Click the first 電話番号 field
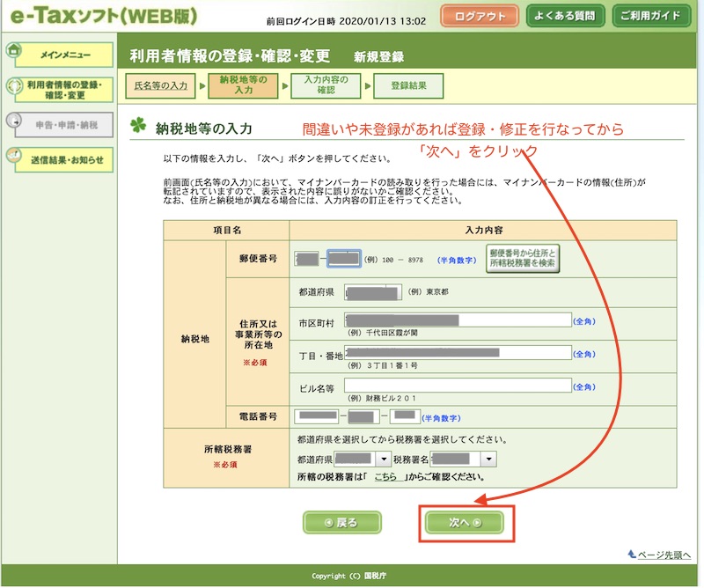 coord(317,416)
